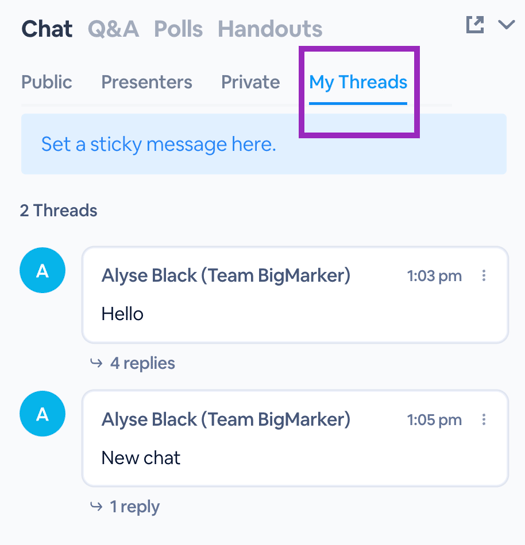Expand the 1 reply thread
This screenshot has width=525, height=545.
(x=135, y=506)
